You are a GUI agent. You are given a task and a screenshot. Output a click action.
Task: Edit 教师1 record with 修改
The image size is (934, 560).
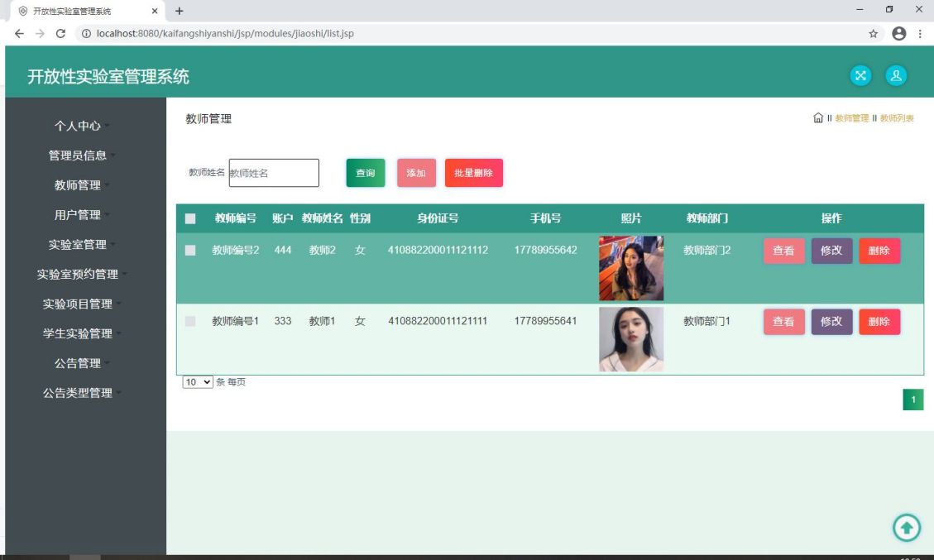coord(831,322)
